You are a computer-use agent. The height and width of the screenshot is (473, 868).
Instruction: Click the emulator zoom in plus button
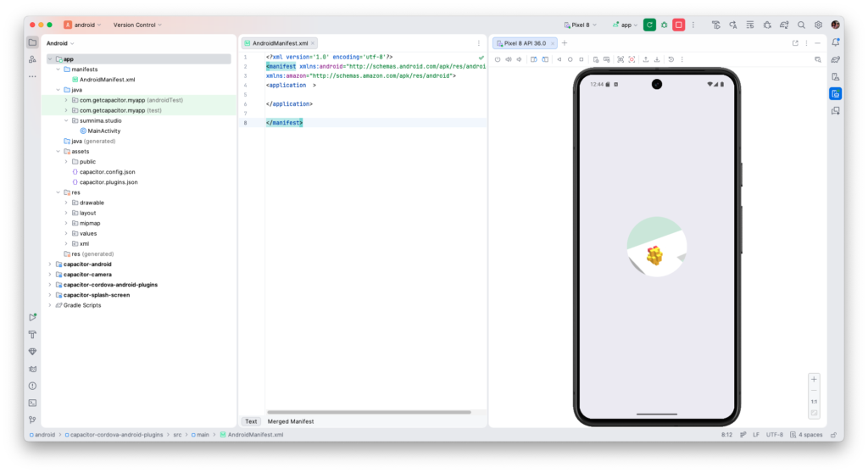pos(814,380)
